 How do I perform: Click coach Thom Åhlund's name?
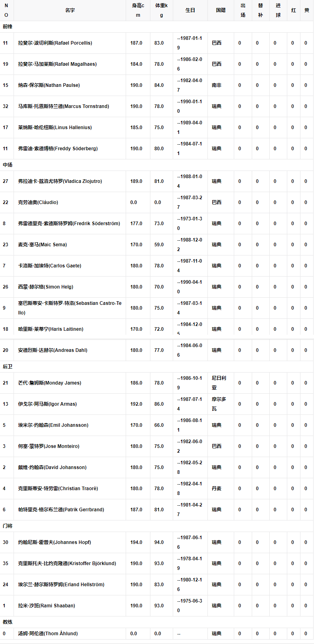click(x=48, y=634)
